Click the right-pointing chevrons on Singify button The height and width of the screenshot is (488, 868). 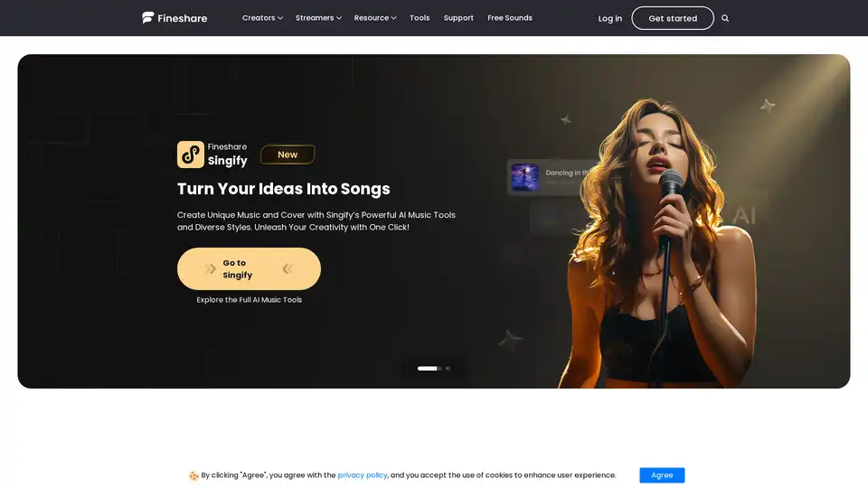click(x=210, y=269)
